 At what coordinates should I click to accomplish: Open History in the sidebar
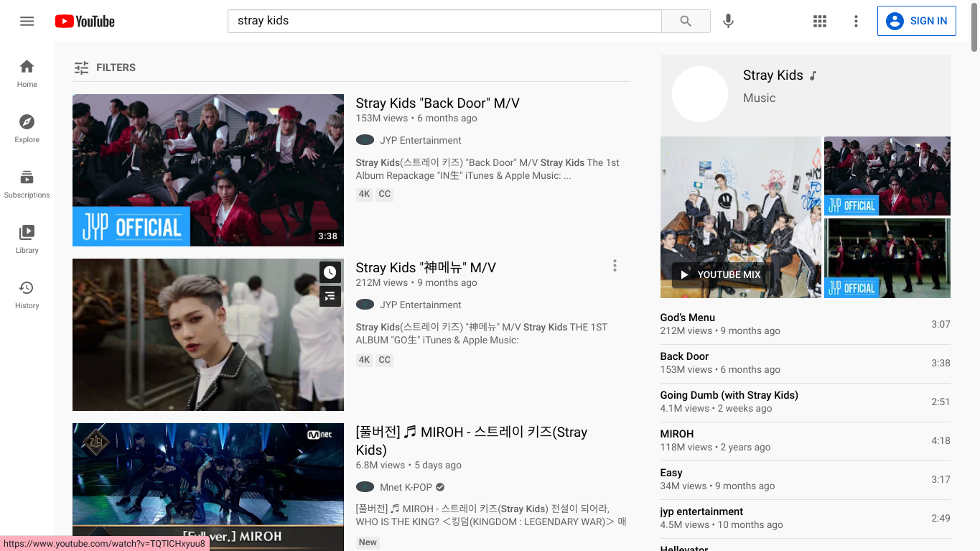pyautogui.click(x=27, y=295)
